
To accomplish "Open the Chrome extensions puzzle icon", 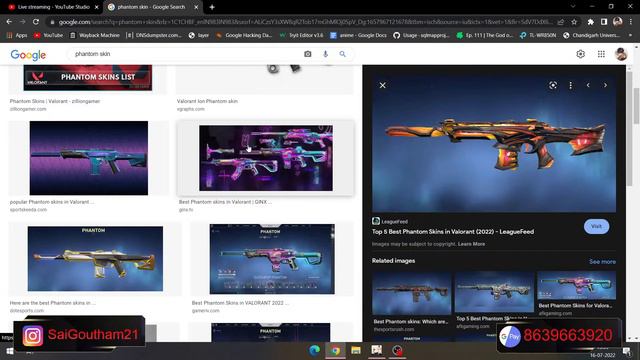I will coord(591,22).
